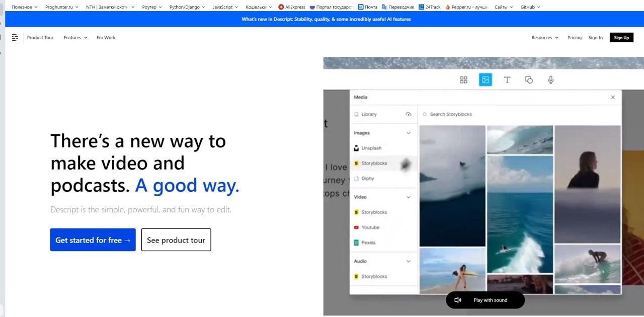Select Pexels video source
This screenshot has height=317, width=644.
pyautogui.click(x=368, y=243)
